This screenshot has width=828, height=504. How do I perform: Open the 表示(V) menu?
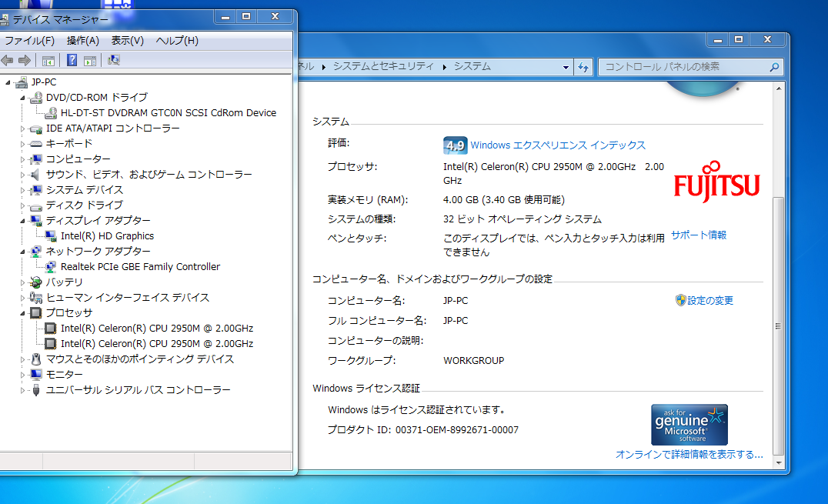point(127,41)
